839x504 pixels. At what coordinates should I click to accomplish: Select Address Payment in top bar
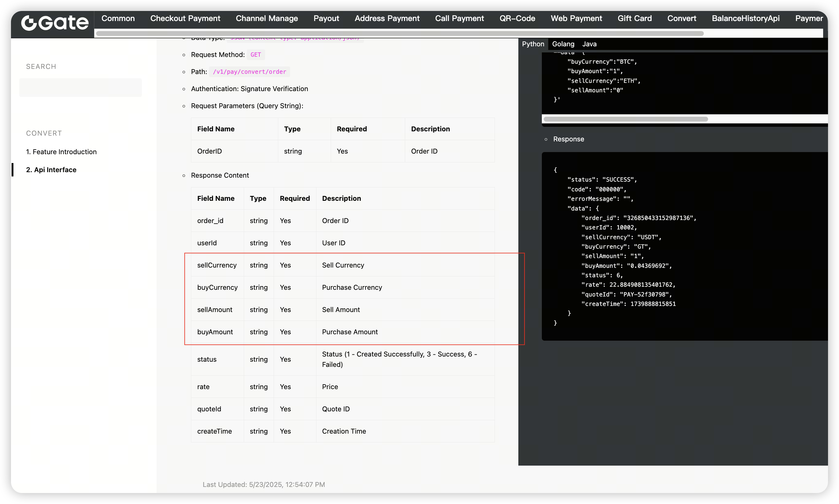click(387, 18)
